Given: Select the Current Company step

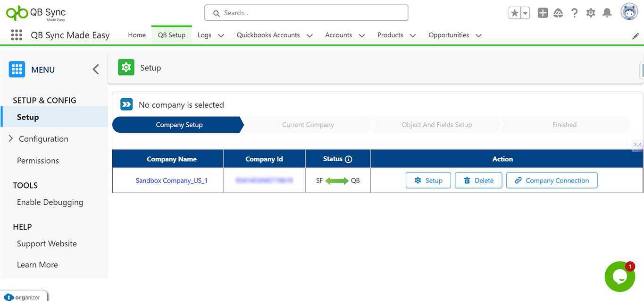Looking at the screenshot, I should coord(308,125).
